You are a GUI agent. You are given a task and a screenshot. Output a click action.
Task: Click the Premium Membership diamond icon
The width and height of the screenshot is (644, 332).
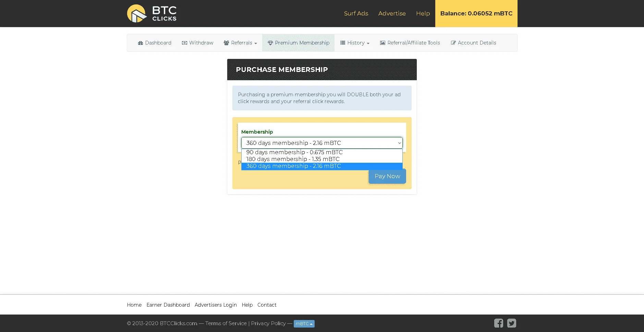coord(270,43)
